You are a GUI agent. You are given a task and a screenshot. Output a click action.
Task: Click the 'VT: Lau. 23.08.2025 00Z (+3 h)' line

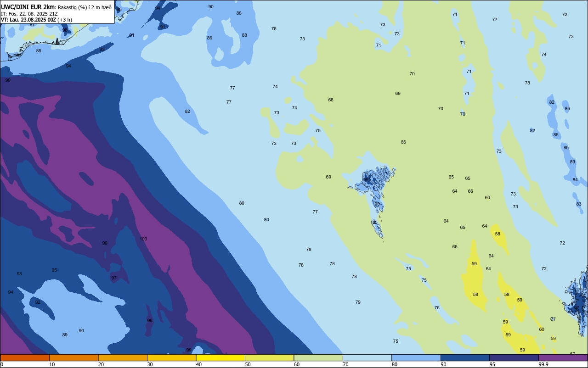(36, 20)
